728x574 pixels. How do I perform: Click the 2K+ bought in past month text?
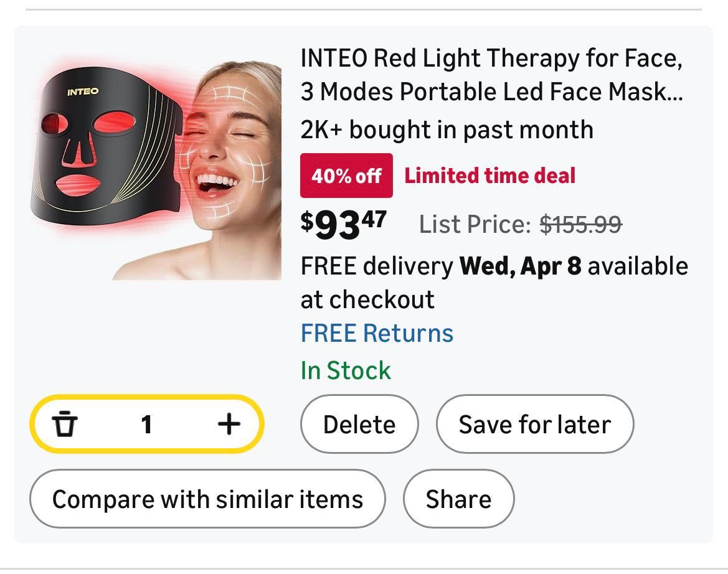pyautogui.click(x=447, y=130)
